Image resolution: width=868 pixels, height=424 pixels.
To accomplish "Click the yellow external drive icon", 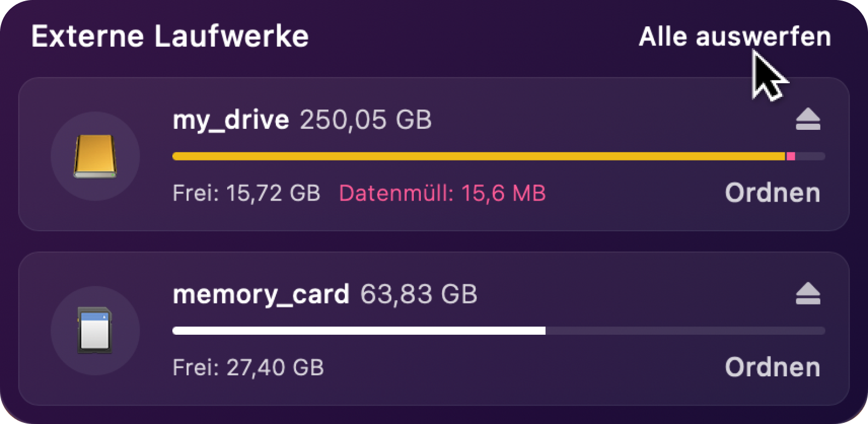I will [95, 156].
